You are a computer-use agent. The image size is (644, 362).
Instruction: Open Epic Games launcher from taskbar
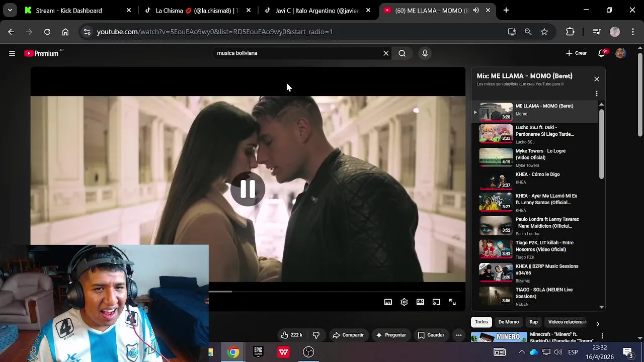click(x=258, y=352)
